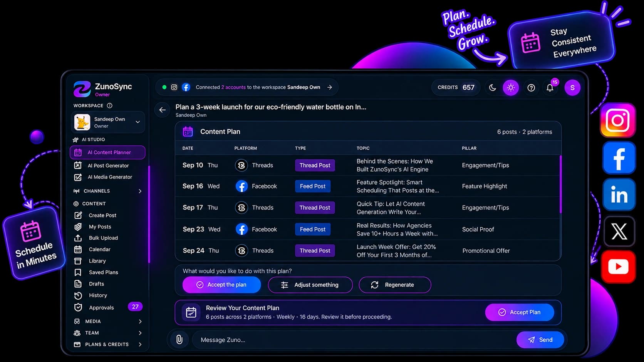Click the arrow after connected accounts text
This screenshot has width=644, height=362.
coord(330,87)
